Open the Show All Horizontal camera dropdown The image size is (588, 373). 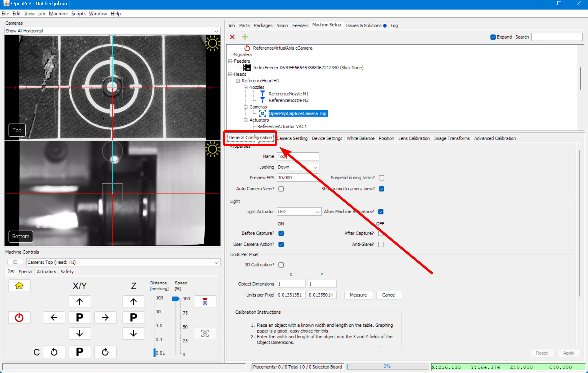pos(216,31)
